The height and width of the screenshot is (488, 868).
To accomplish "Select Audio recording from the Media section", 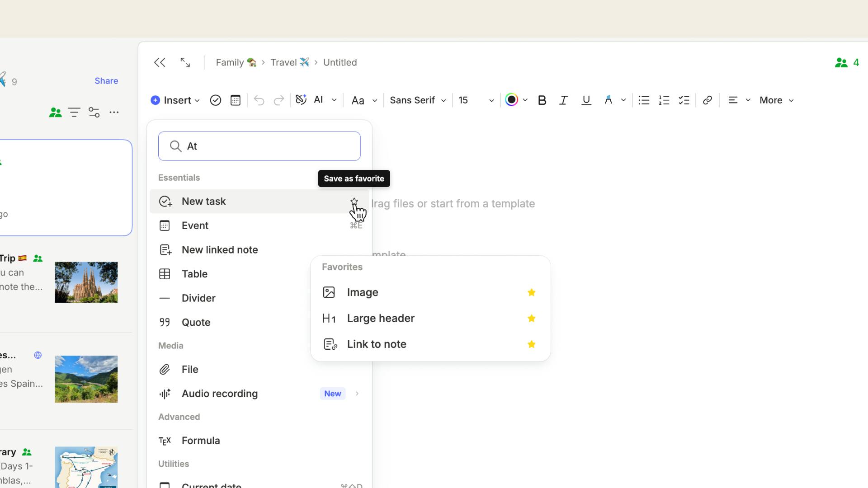I will tap(220, 394).
